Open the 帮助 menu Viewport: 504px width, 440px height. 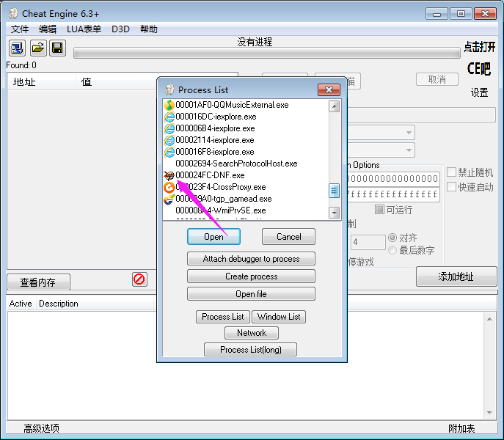click(149, 29)
